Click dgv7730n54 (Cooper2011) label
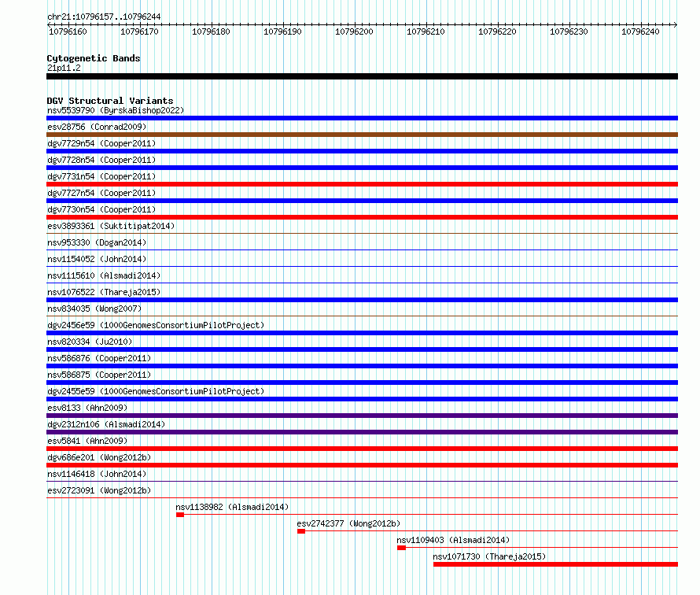Screen dimensions: 700x595 tap(101, 209)
